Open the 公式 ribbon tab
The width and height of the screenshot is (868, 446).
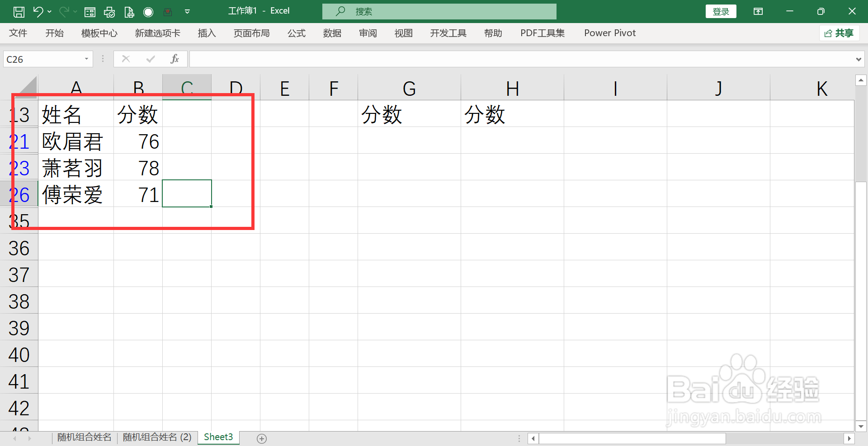tap(297, 33)
